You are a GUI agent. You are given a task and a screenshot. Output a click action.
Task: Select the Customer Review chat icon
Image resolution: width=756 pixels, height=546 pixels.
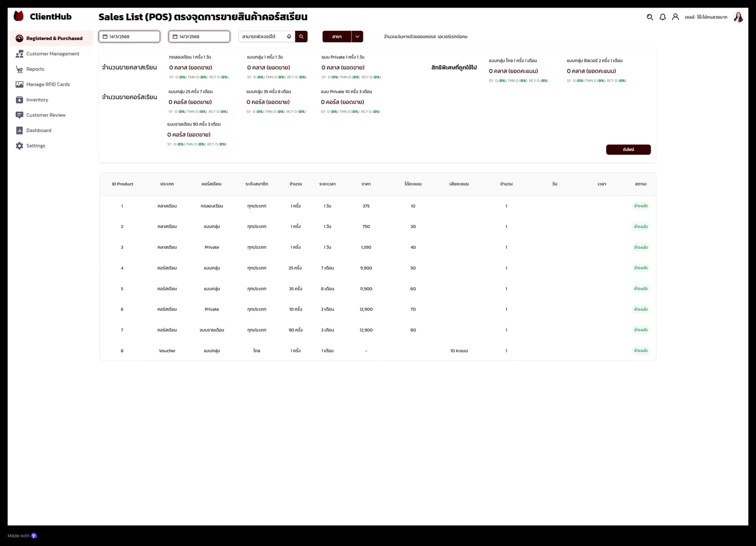19,115
